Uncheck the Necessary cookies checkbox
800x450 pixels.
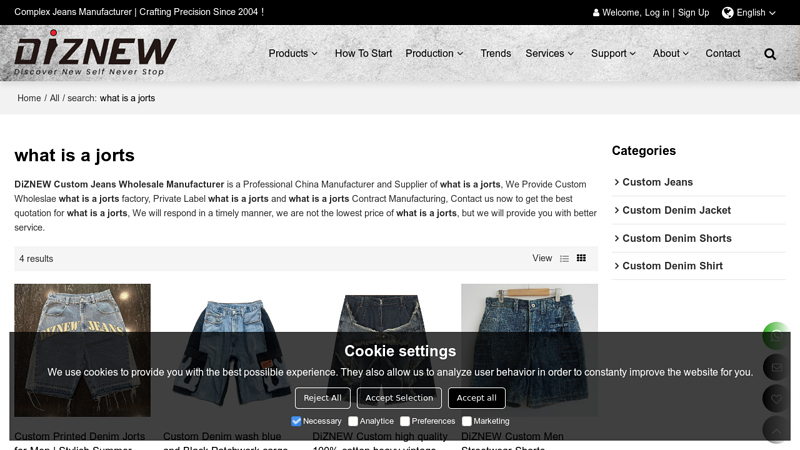[x=296, y=421]
